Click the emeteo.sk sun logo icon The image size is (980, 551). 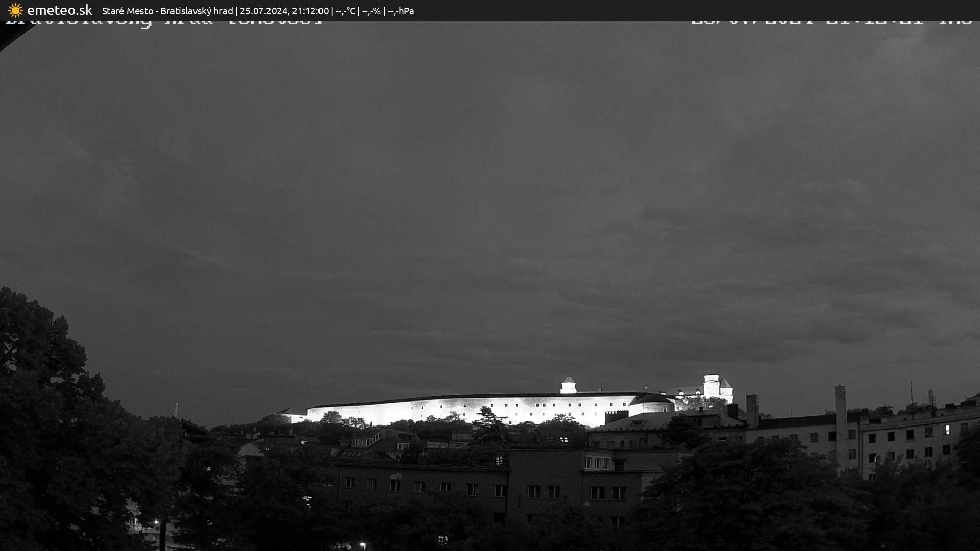15,10
